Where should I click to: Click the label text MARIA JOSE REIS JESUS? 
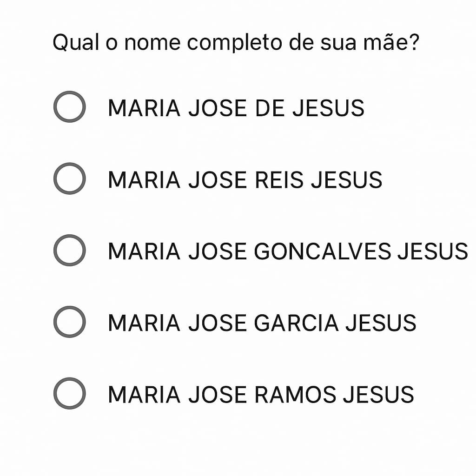click(245, 180)
